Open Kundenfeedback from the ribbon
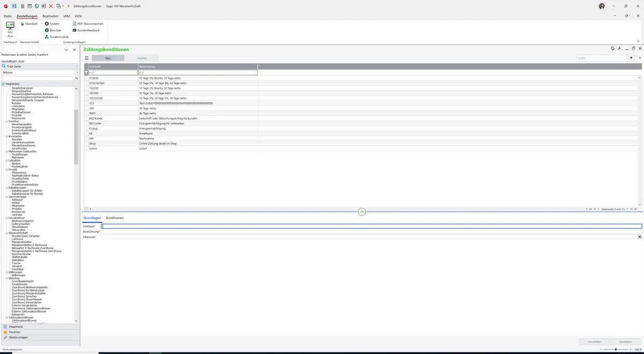The image size is (644, 354). 86,30
